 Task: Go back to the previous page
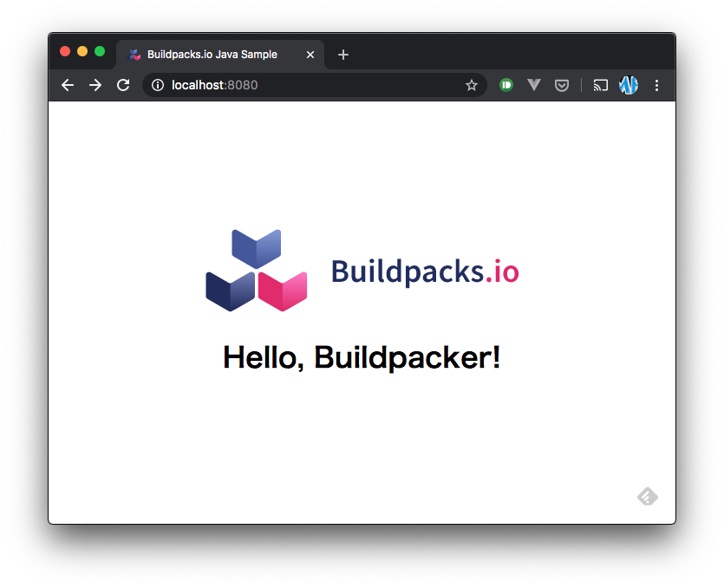(68, 85)
